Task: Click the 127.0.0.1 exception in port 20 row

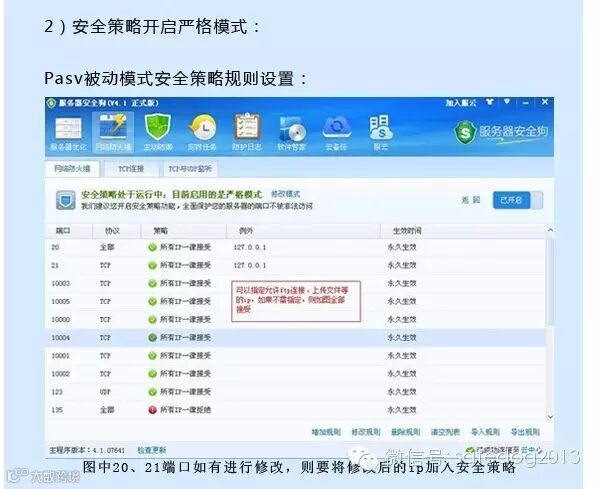Action: 250,247
